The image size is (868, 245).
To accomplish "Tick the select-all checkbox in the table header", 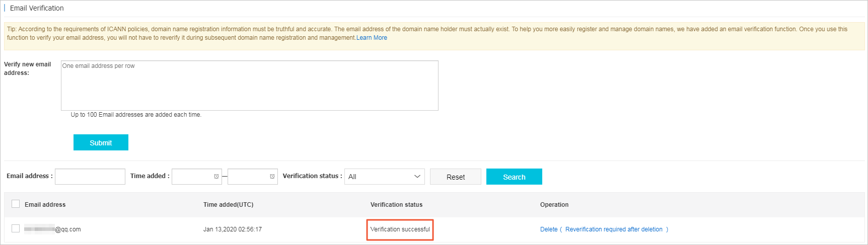I will [16, 204].
